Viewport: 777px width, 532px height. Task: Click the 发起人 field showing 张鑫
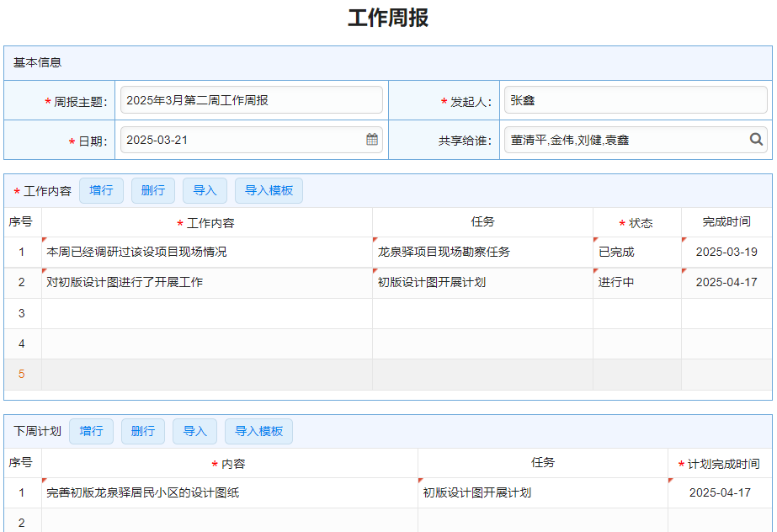[633, 100]
